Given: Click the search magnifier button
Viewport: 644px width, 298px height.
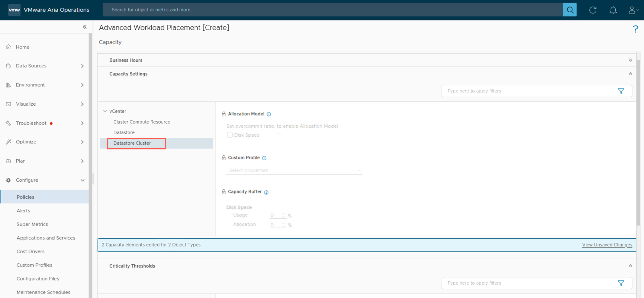Looking at the screenshot, I should pos(570,10).
